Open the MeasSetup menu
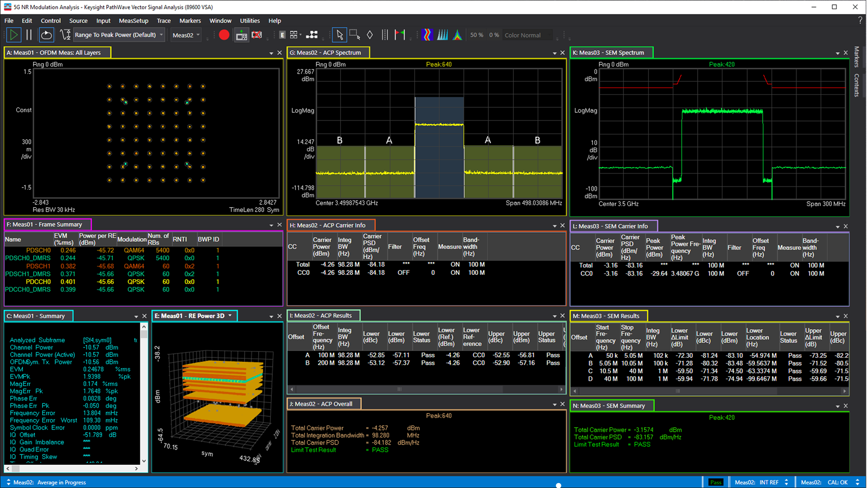This screenshot has height=488, width=868. (133, 21)
